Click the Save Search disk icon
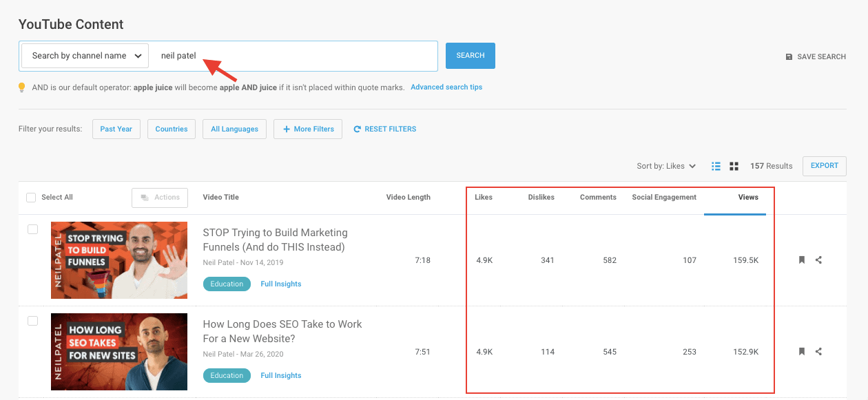The image size is (868, 400). [x=789, y=57]
